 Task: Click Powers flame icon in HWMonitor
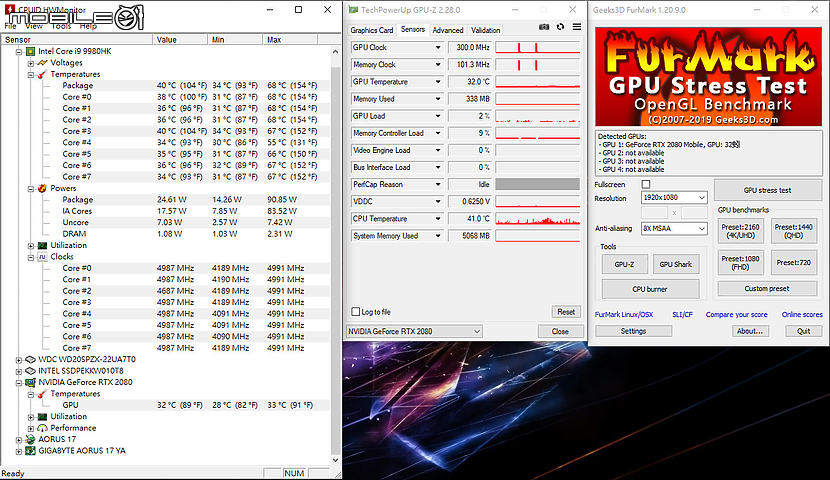42,188
